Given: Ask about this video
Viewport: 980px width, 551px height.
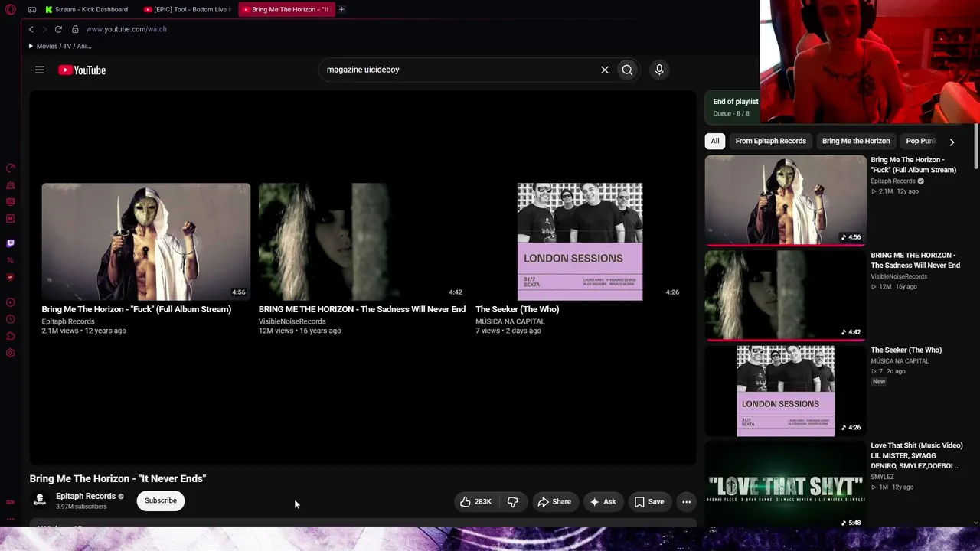Looking at the screenshot, I should 603,502.
